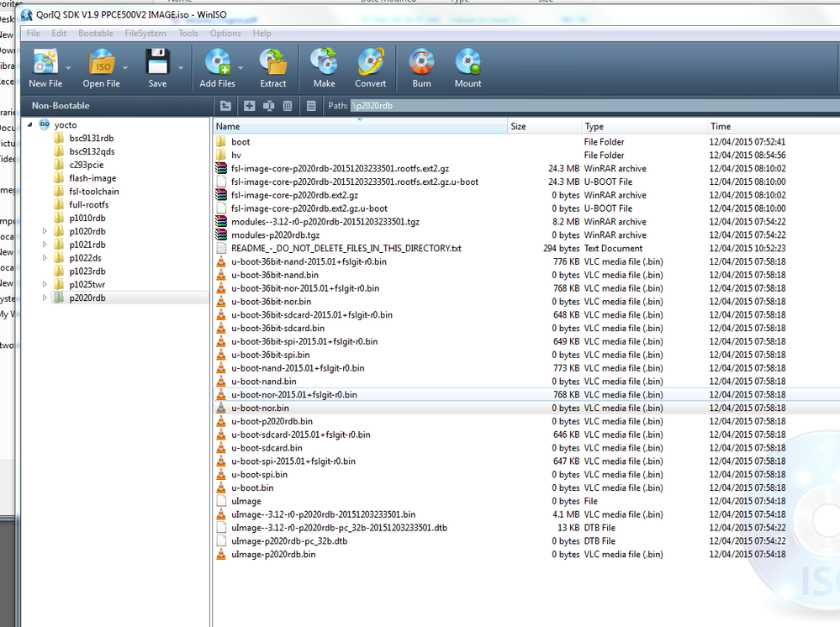The width and height of the screenshot is (840, 627).
Task: Click the rename icon in path bar
Action: [268, 106]
